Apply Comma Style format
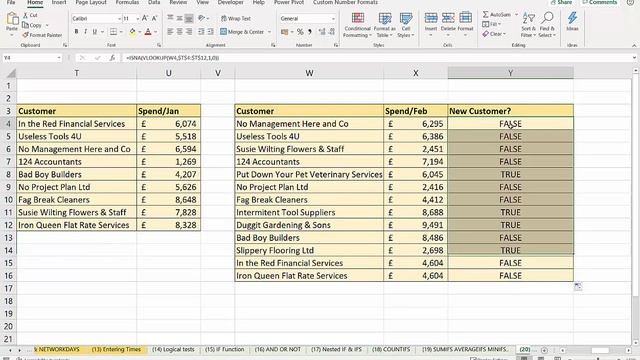Viewport: 640px width, 360px height. coord(310,32)
